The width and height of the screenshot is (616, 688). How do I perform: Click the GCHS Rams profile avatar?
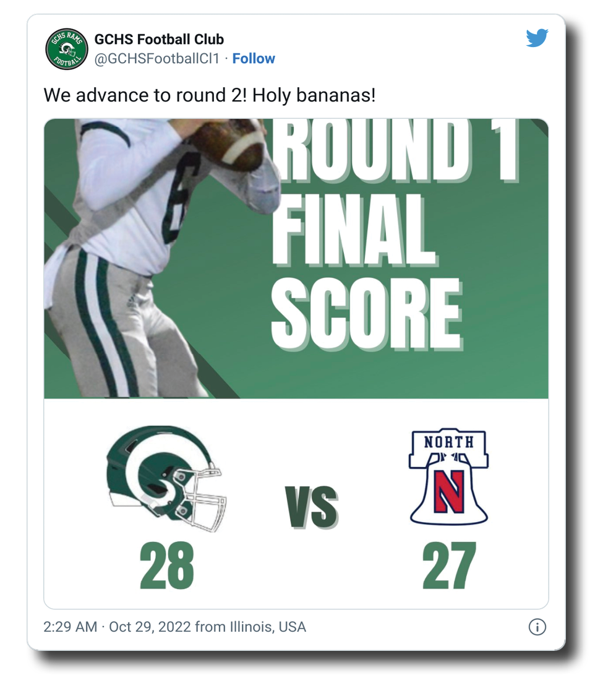pos(66,49)
